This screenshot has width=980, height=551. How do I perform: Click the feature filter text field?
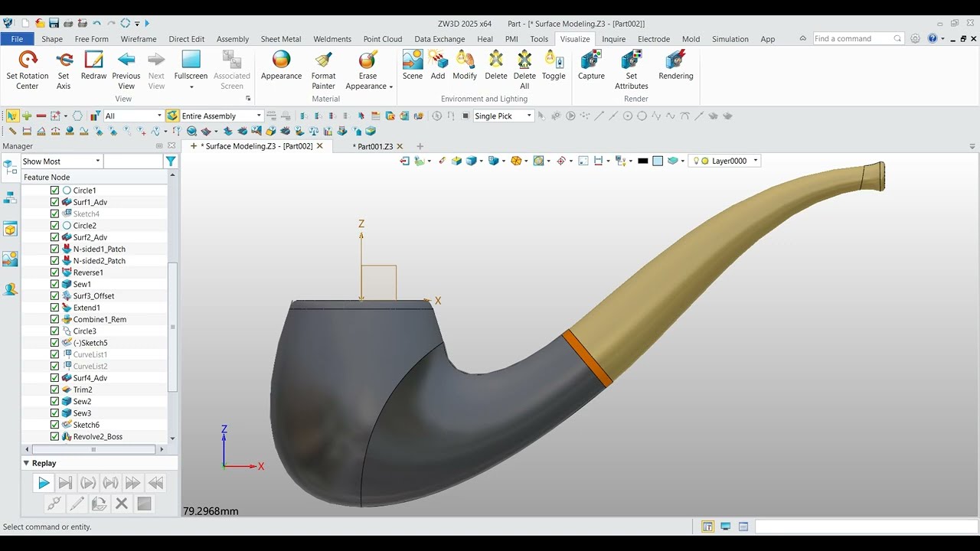click(133, 161)
